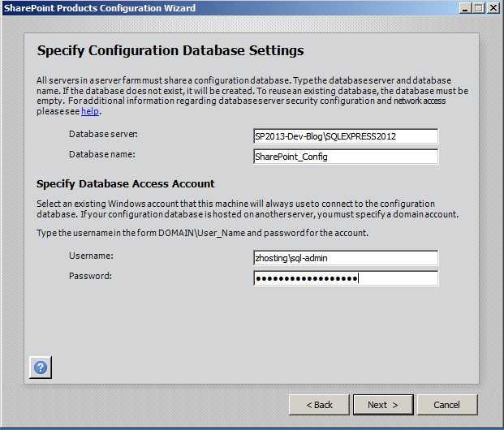Click the 'Specify Database Access Account' heading
504x430 pixels.
click(x=125, y=184)
